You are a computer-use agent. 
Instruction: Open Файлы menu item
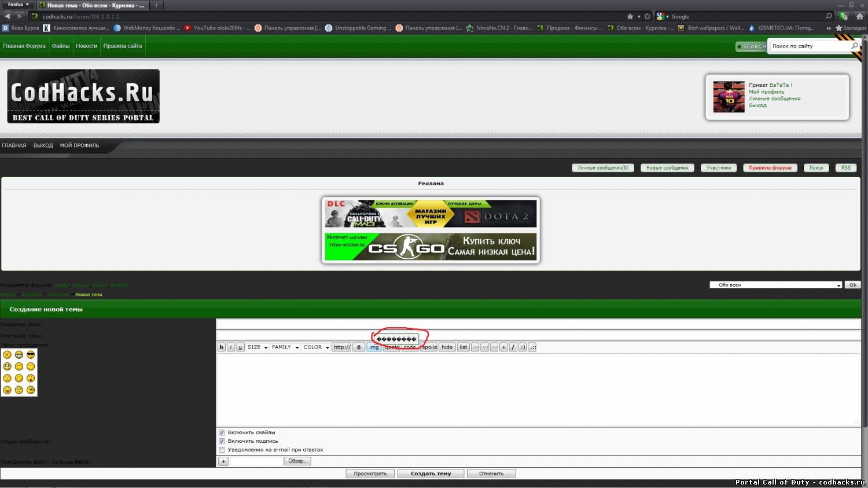[x=61, y=46]
